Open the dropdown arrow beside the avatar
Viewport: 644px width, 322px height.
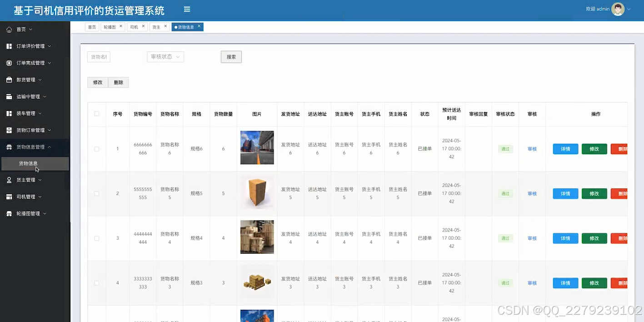[x=629, y=9]
